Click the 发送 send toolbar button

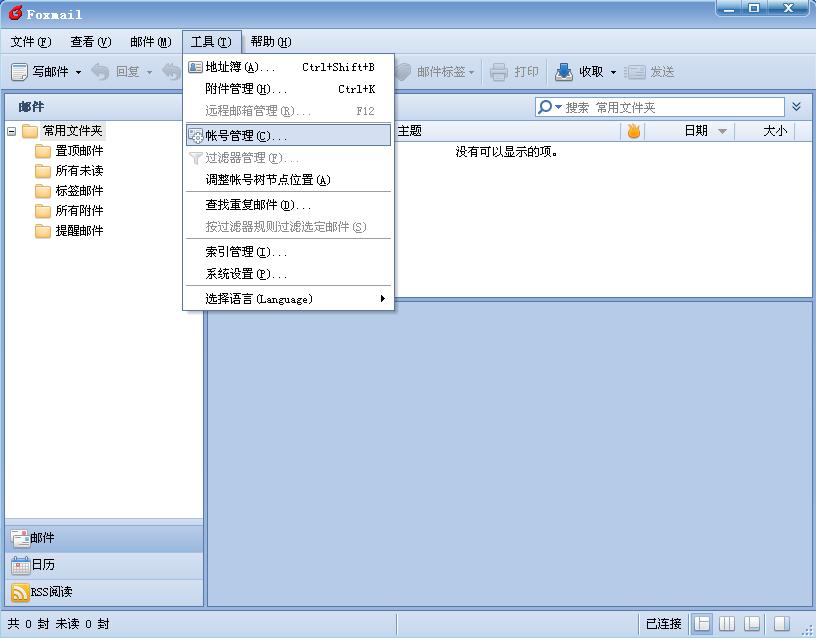click(649, 72)
